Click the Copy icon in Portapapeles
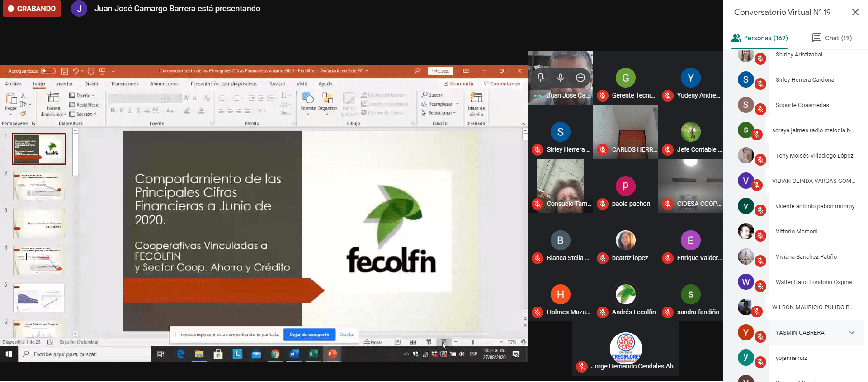This screenshot has width=868, height=382. click(23, 104)
